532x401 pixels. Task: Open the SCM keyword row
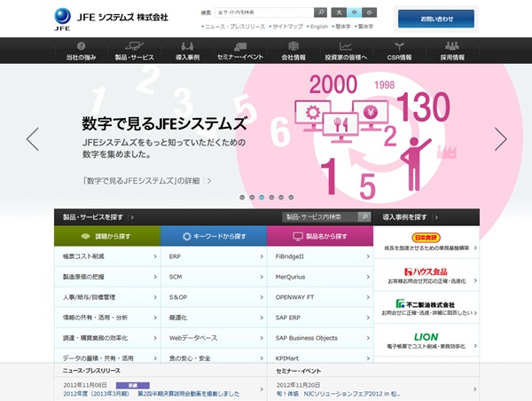point(214,277)
